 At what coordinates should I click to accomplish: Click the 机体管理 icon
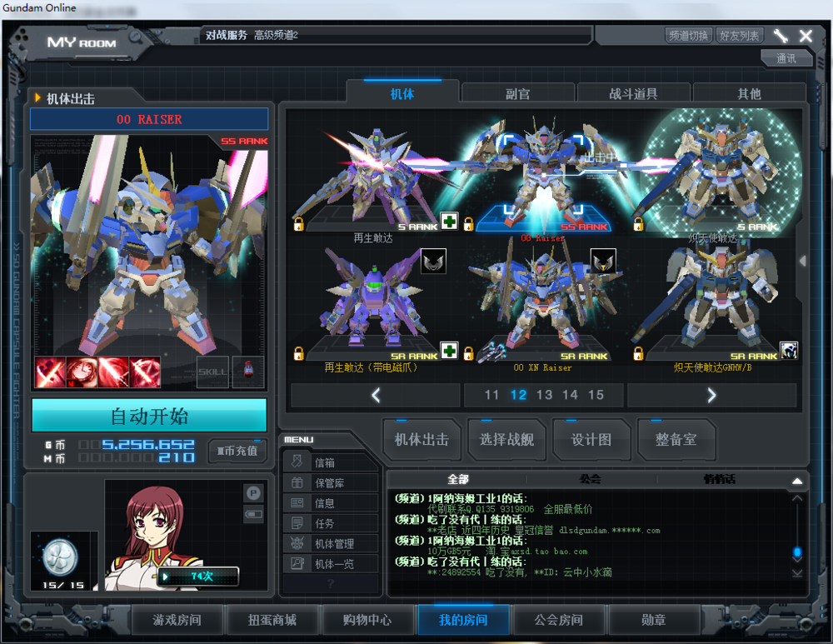coord(297,543)
